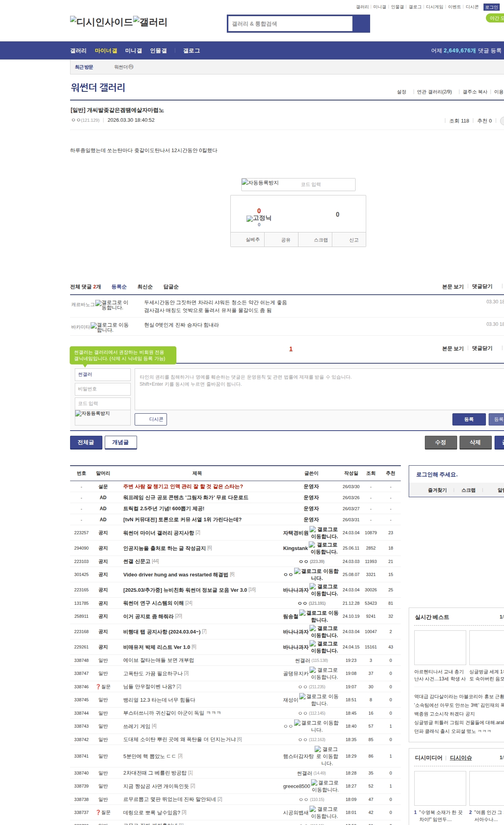Sort comments by 답글순

[x=171, y=287]
